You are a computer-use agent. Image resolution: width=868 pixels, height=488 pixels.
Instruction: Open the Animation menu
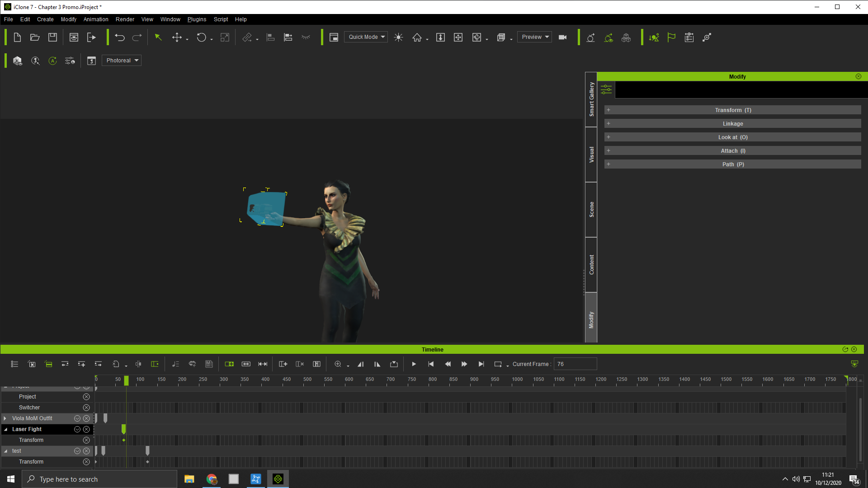[96, 19]
